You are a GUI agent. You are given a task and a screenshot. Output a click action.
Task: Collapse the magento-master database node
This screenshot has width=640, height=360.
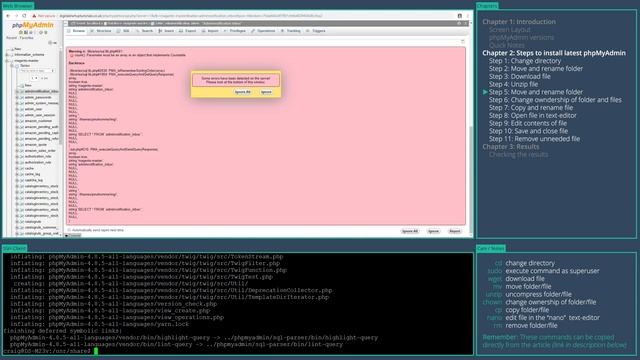[7, 61]
